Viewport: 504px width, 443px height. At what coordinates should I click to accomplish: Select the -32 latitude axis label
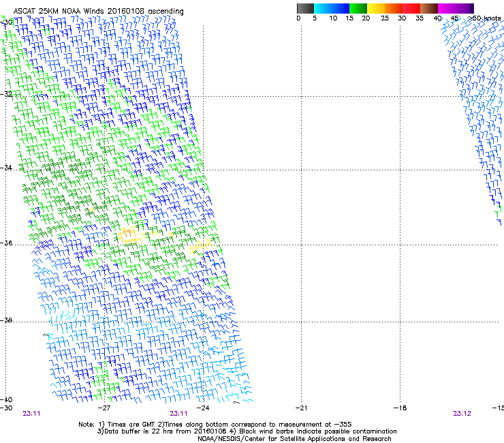[6, 94]
